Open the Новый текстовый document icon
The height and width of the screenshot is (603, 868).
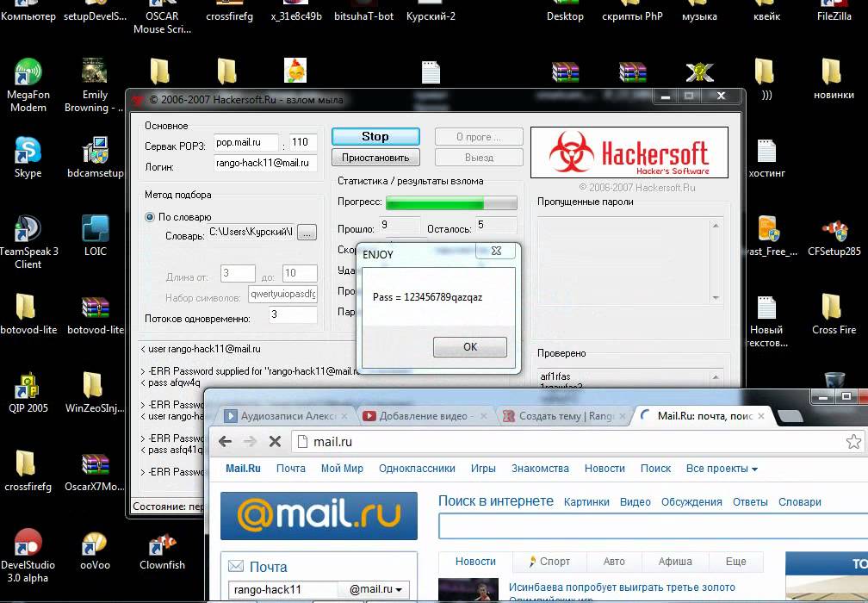[x=766, y=321]
